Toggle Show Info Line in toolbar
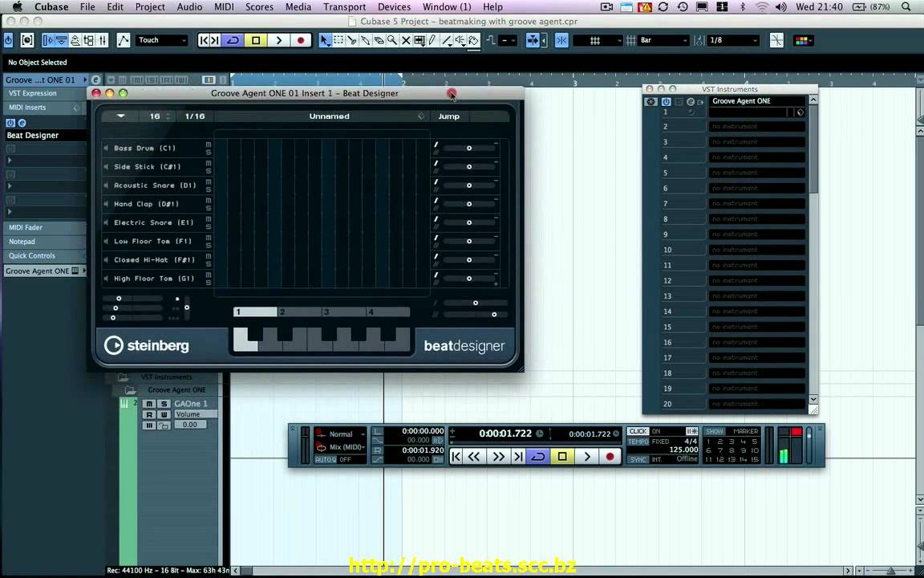The image size is (924, 578). [62, 40]
